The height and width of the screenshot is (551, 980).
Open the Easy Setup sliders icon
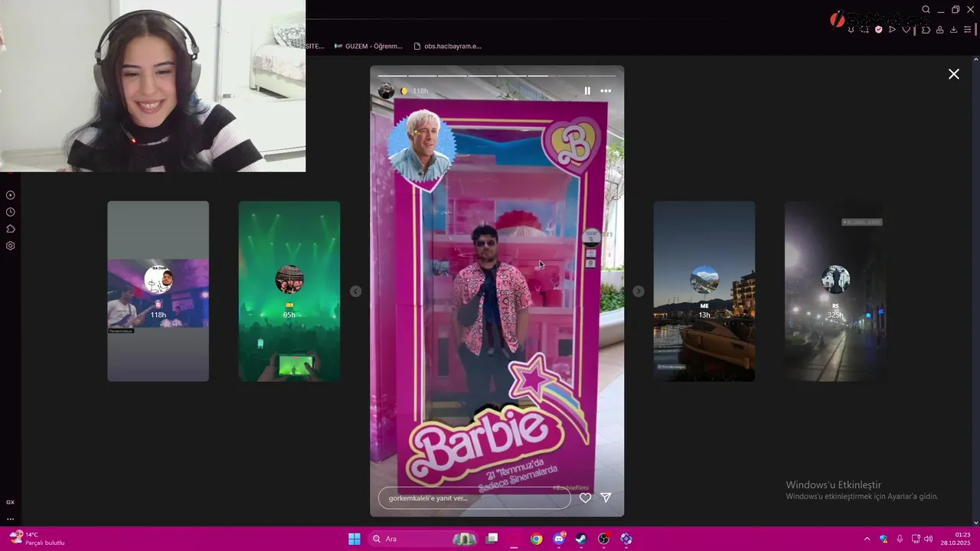(968, 29)
